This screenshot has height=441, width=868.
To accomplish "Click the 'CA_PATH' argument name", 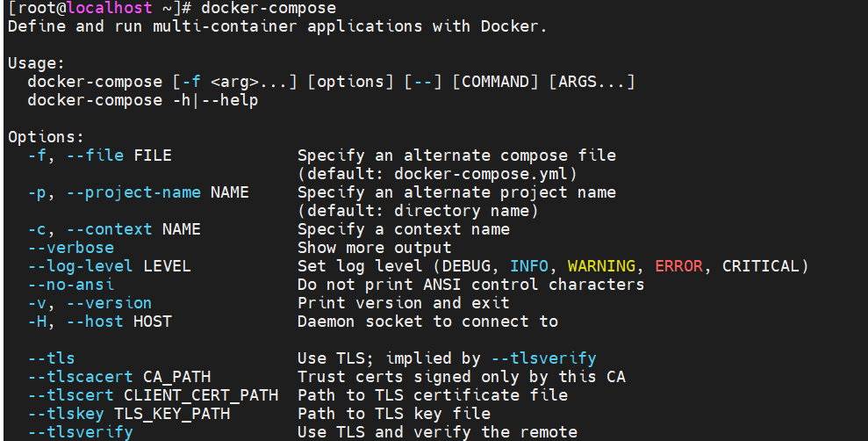I will (177, 377).
